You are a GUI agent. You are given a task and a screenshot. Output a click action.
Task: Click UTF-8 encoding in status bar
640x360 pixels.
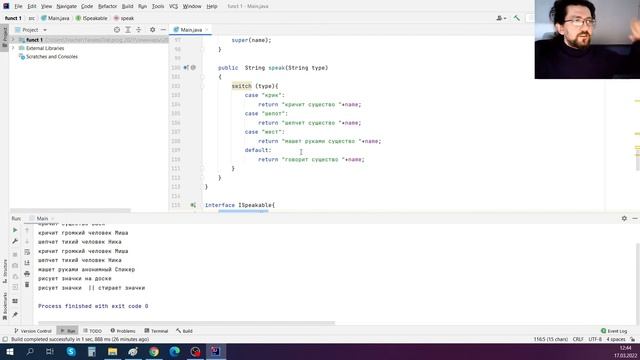point(595,339)
